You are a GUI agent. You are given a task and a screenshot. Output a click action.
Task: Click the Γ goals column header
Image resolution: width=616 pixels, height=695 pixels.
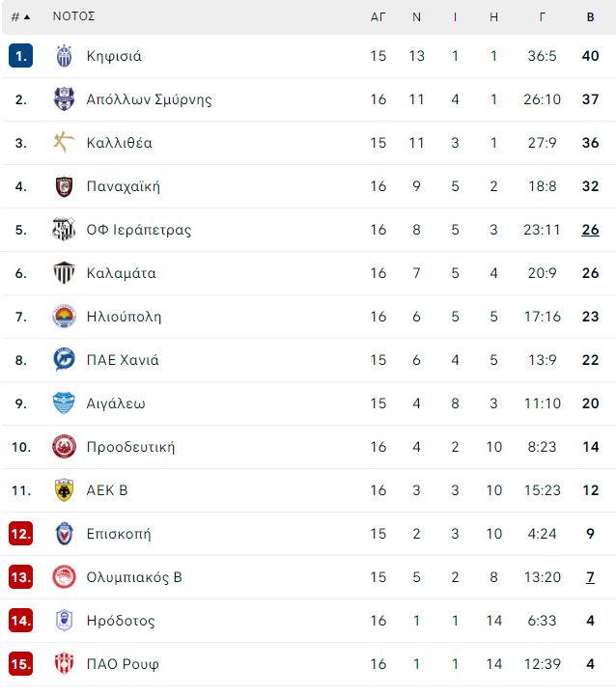(x=542, y=16)
